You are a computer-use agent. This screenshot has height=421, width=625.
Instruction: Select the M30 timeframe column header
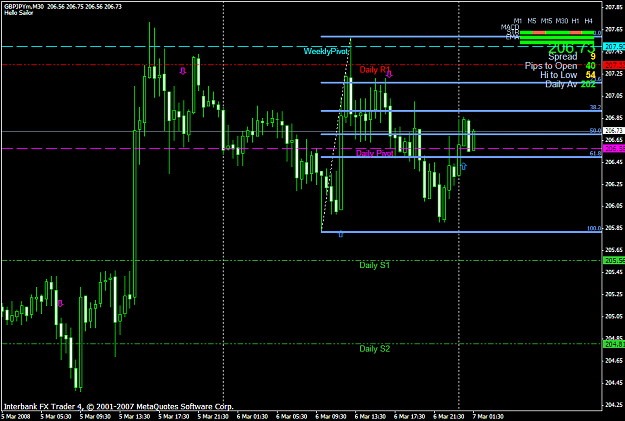(x=562, y=21)
